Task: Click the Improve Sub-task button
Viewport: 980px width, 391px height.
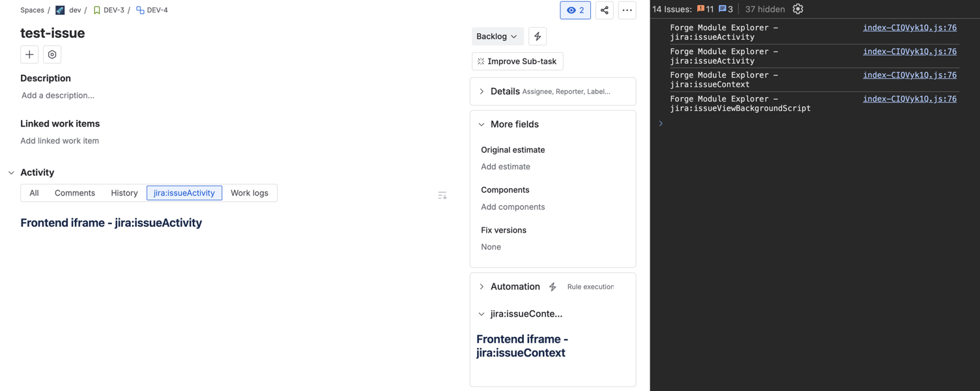Action: (x=517, y=61)
